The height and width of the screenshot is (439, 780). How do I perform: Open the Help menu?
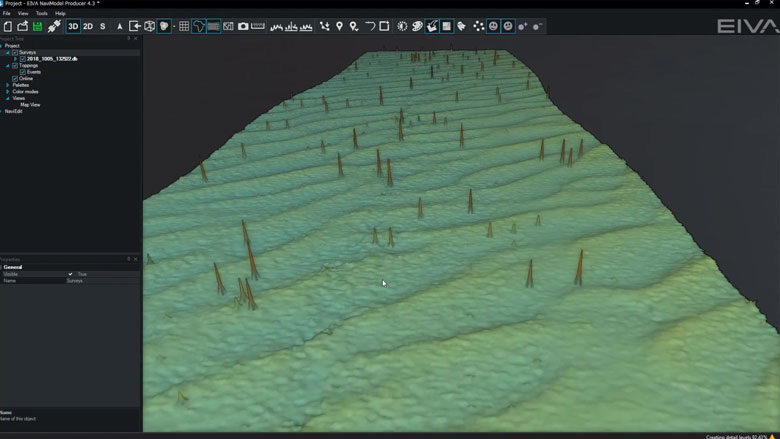pos(60,13)
